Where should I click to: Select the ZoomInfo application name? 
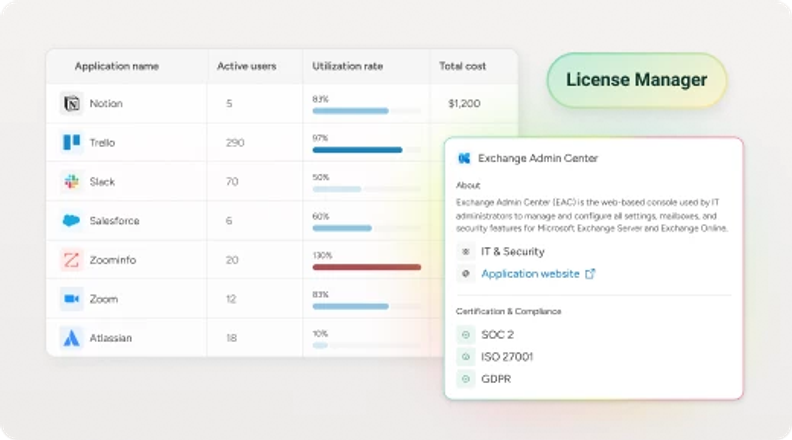coord(113,260)
